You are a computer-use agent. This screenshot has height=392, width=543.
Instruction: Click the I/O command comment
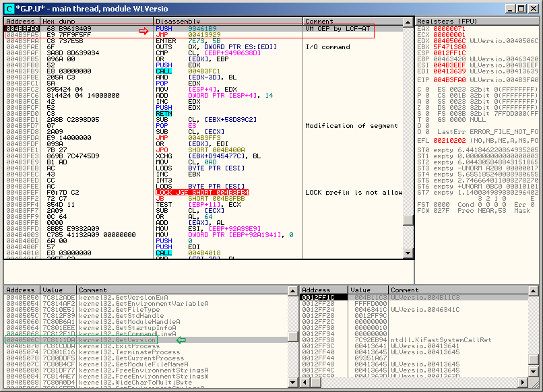tap(327, 46)
